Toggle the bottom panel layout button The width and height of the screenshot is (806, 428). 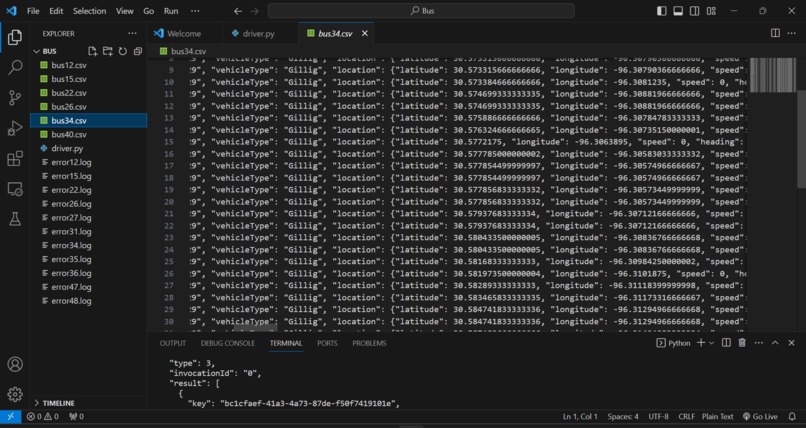point(678,11)
